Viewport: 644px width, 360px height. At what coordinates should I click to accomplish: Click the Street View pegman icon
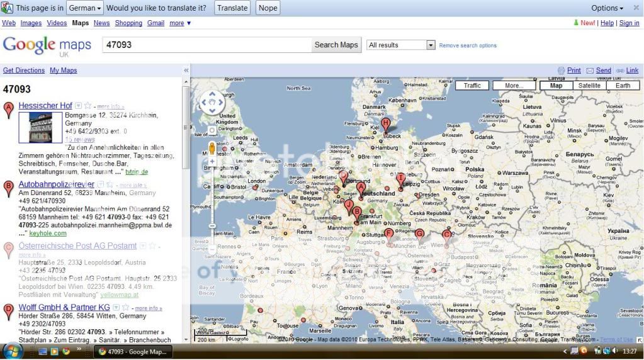pos(212,150)
